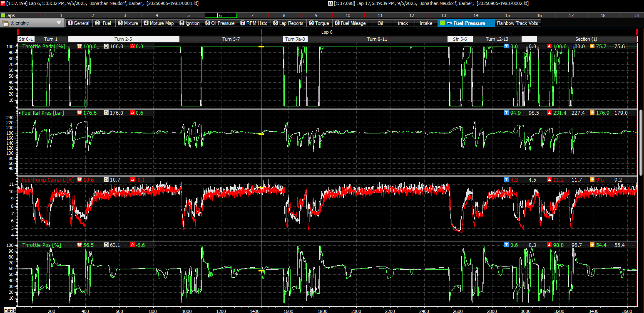Click the Throttle Pos channel label

(x=42, y=245)
